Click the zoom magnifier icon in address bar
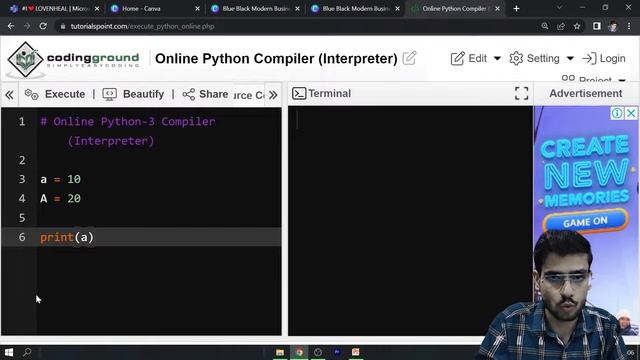Screen dimensions: 640x360 544,26
